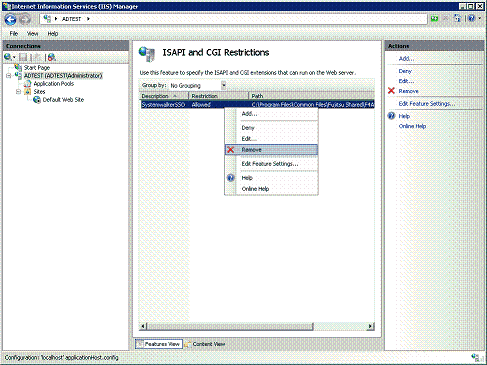Click the Start Page icon in tree
Screen dimensions: 487x365
pyautogui.click(x=18, y=68)
